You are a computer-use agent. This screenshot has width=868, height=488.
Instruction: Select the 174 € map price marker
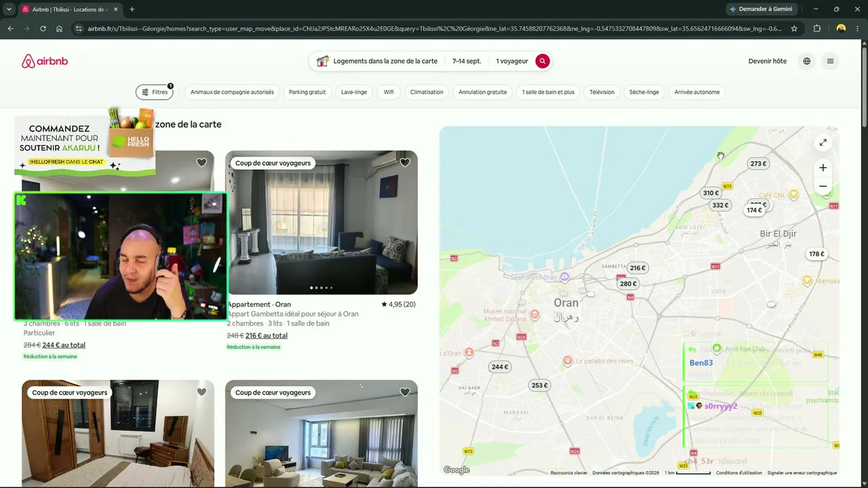click(x=754, y=210)
